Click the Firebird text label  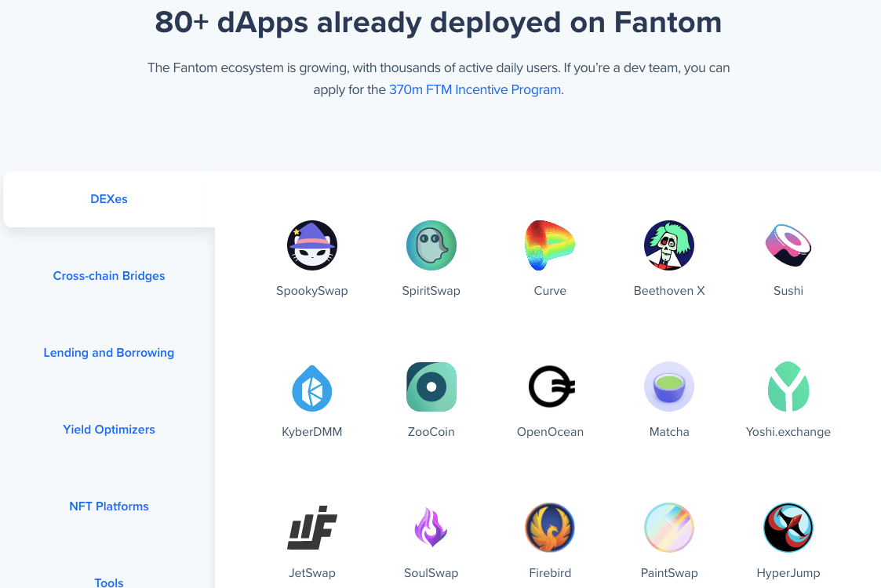pos(550,573)
